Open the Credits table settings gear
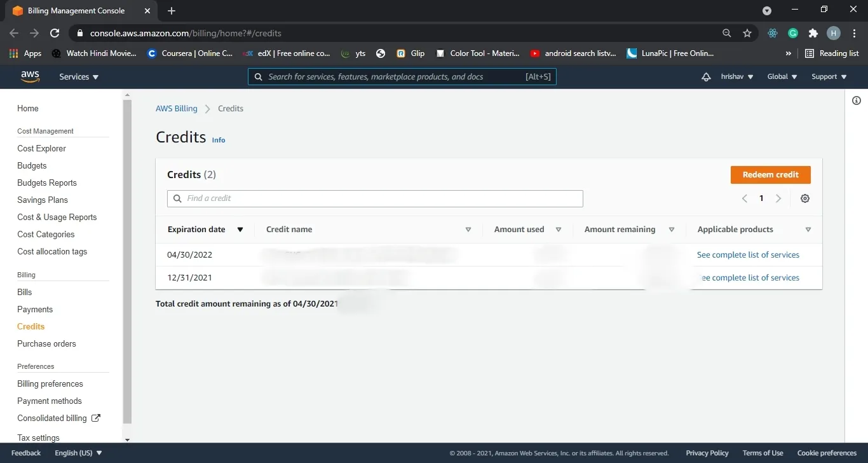Image resolution: width=868 pixels, height=463 pixels. click(x=805, y=198)
